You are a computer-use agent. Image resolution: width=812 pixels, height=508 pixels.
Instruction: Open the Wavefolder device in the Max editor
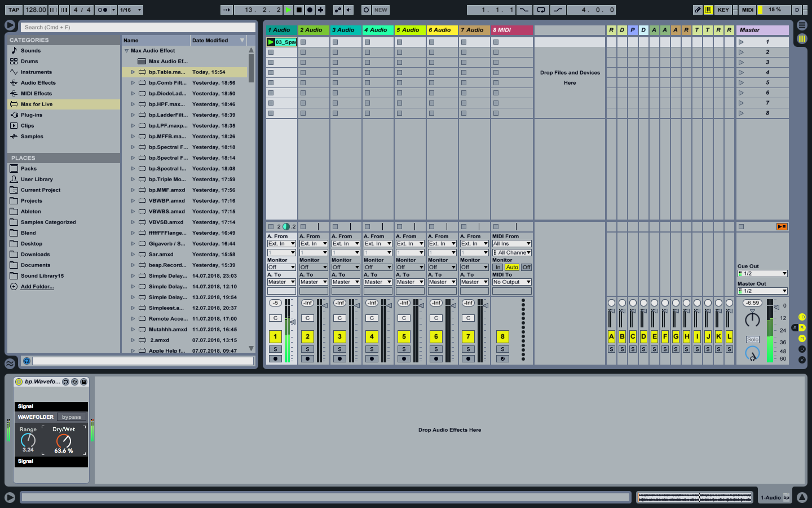click(x=65, y=382)
